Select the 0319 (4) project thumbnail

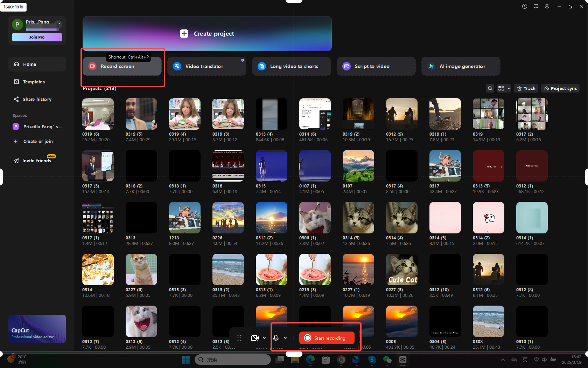185,114
